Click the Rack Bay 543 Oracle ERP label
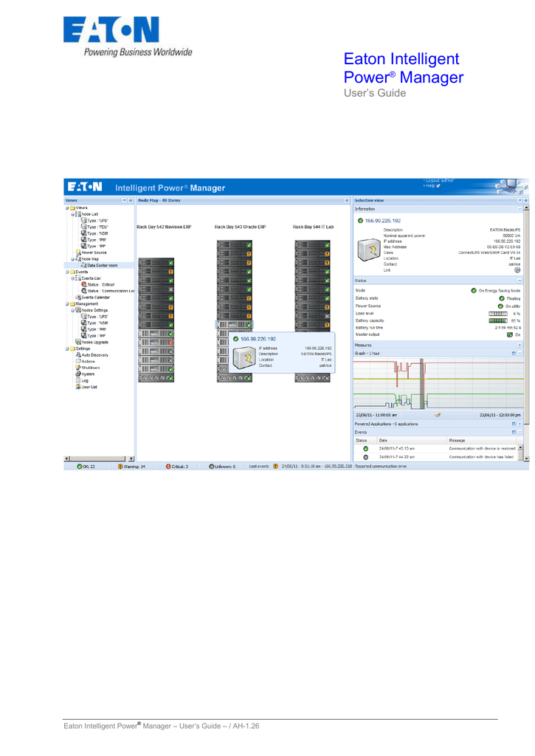Image resolution: width=535 pixels, height=756 pixels. [x=240, y=227]
